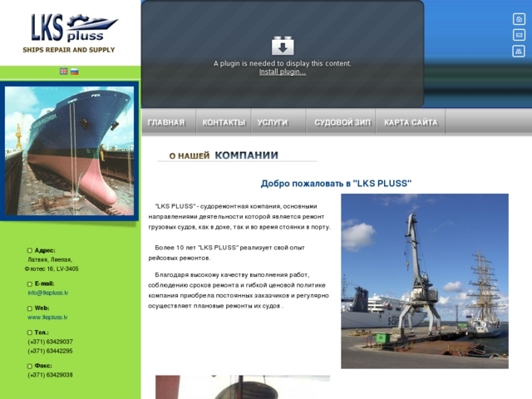532x399 pixels.
Task: Click the fax number (+371) 63429038
Action: point(50,375)
